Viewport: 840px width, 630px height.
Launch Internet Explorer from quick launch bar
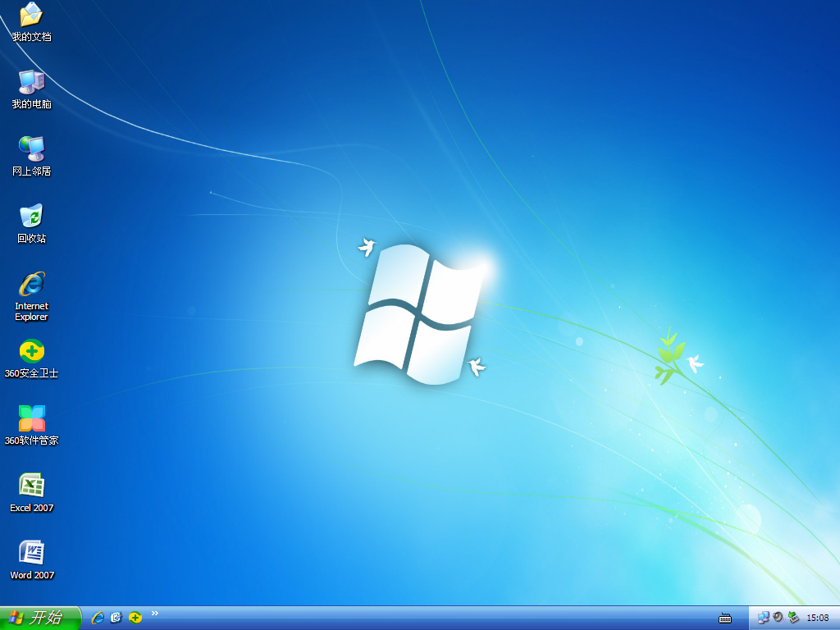pyautogui.click(x=98, y=618)
